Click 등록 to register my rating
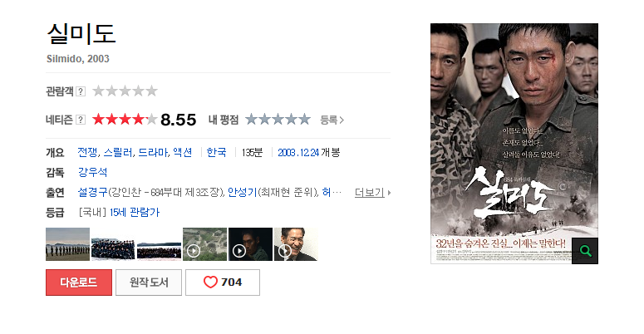Image resolution: width=644 pixels, height=334 pixels. pos(332,120)
